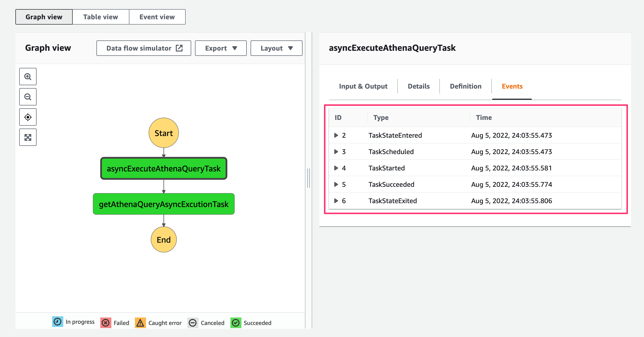This screenshot has height=337, width=644.
Task: Select the asyncExecuteAthenaQueryTask graph node
Action: (x=164, y=168)
